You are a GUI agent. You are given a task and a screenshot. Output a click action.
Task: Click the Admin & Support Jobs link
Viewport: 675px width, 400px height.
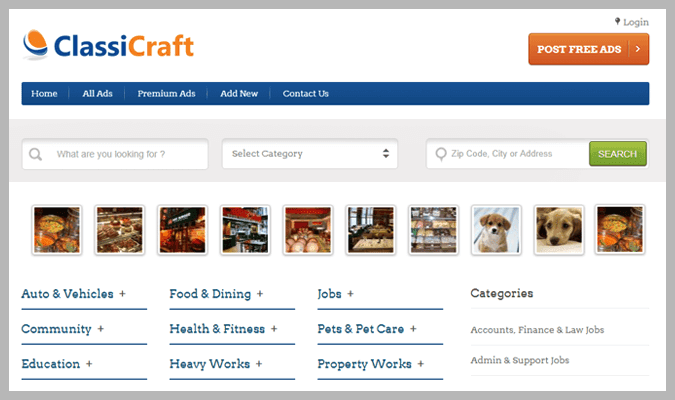(519, 360)
